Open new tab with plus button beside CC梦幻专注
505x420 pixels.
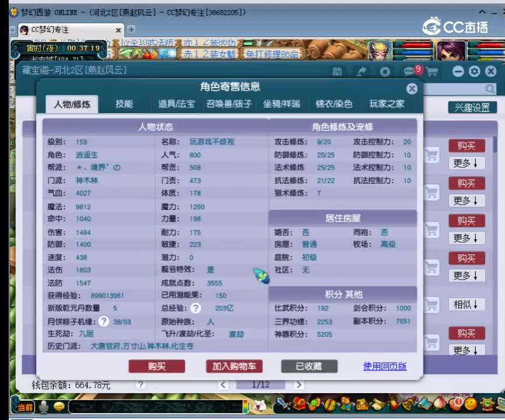(x=131, y=30)
